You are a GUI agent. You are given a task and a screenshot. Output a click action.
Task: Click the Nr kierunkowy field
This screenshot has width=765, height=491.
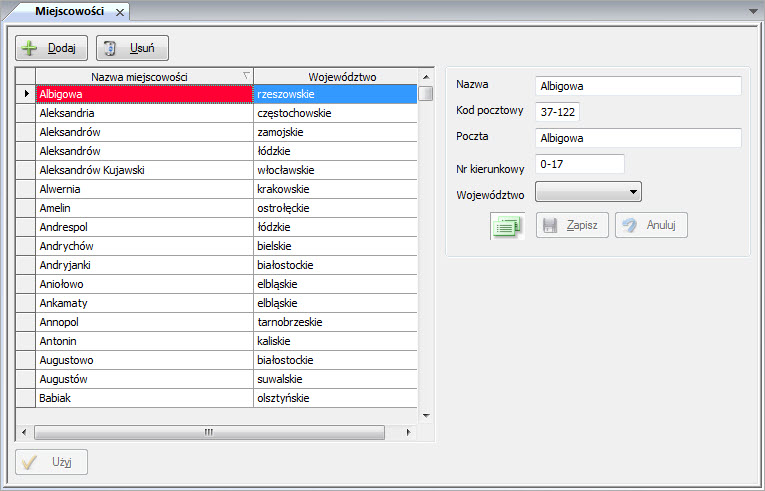pos(579,164)
